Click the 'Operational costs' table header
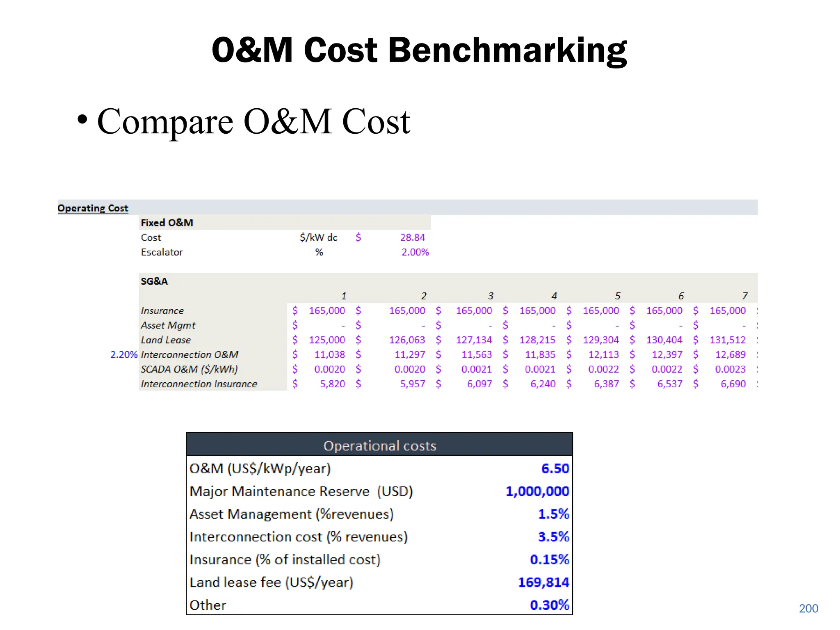The height and width of the screenshot is (630, 840). click(x=380, y=446)
